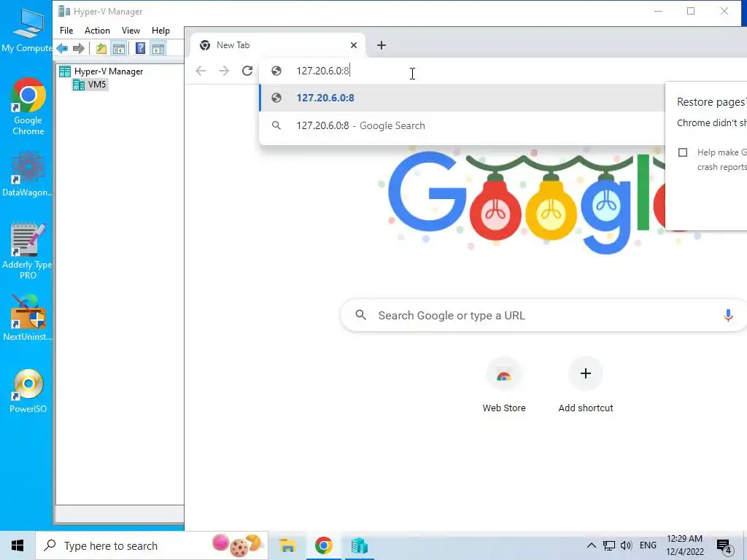Screen dimensions: 747x560
Task: Click the volume speaker tray icon
Action: (x=626, y=545)
